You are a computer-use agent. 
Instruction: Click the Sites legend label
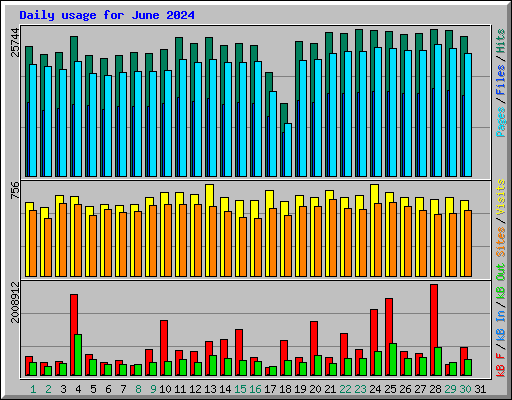point(500,242)
